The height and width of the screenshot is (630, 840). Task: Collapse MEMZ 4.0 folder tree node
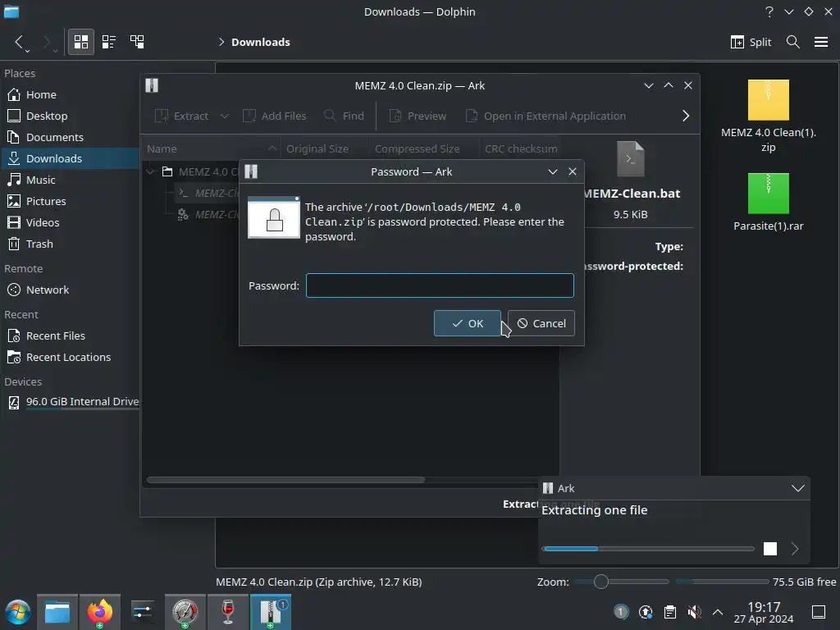click(151, 171)
